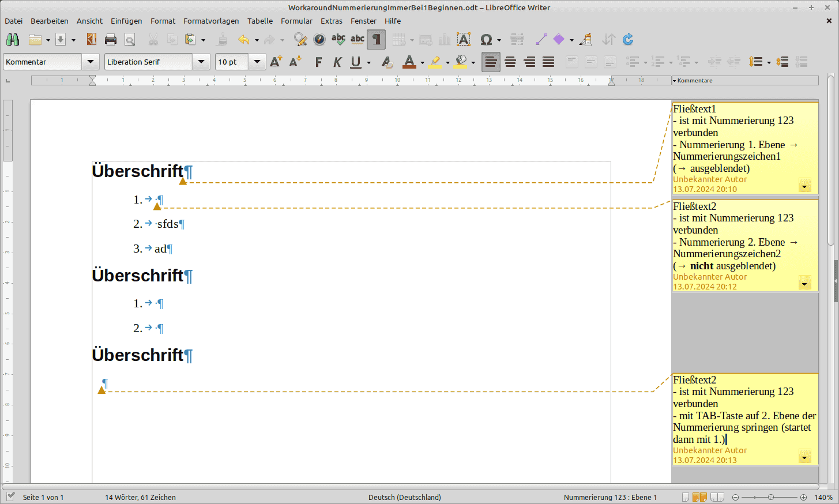Toggle left alignment button
This screenshot has height=504, width=839.
(491, 62)
